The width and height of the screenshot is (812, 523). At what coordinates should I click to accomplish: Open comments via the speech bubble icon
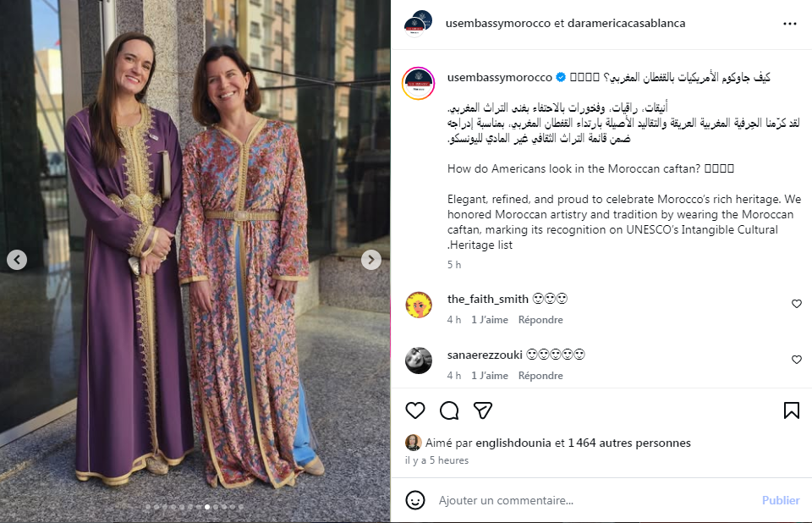[x=449, y=410]
